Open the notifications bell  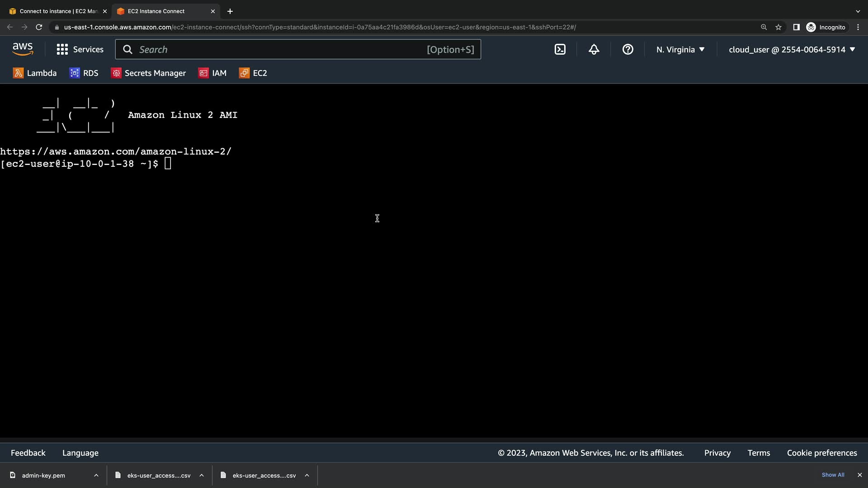(594, 50)
